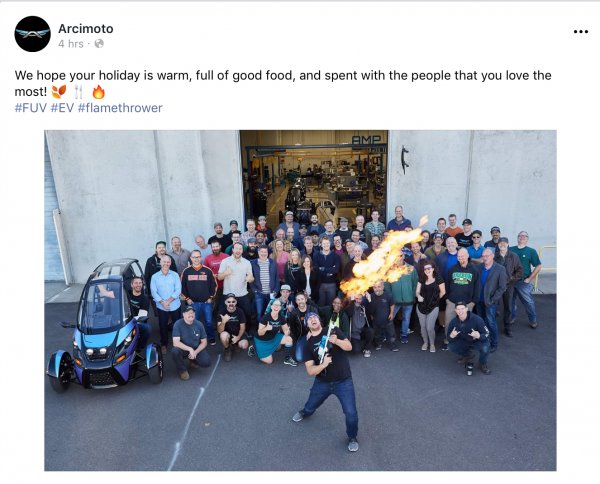Open the Arcimoto page name link
The image size is (600, 484).
(x=86, y=29)
